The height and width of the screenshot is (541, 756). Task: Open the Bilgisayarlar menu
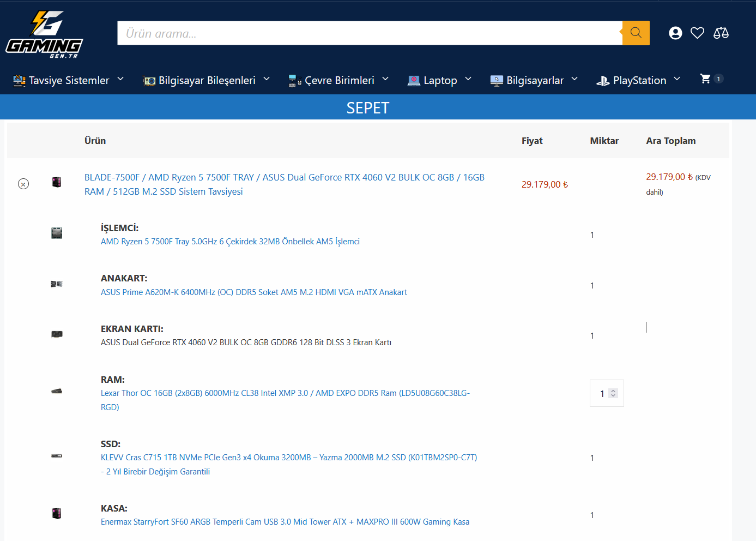coord(534,80)
